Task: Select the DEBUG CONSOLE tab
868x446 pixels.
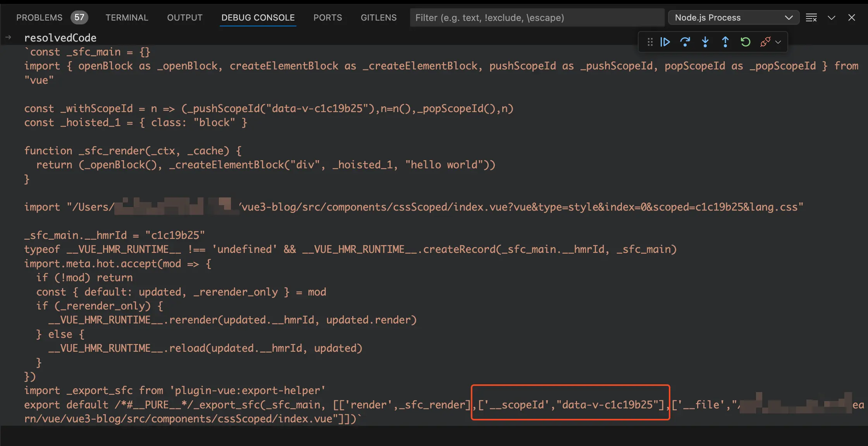Action: click(x=258, y=17)
